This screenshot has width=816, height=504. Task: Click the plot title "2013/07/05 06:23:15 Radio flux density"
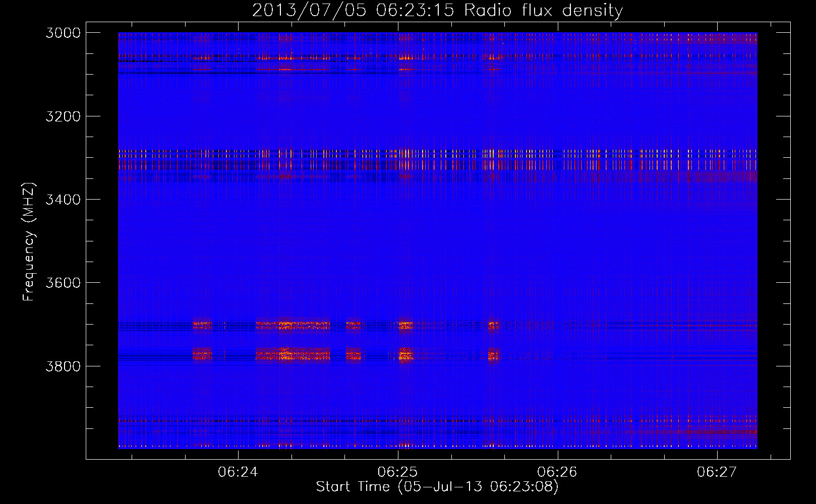[x=437, y=11]
